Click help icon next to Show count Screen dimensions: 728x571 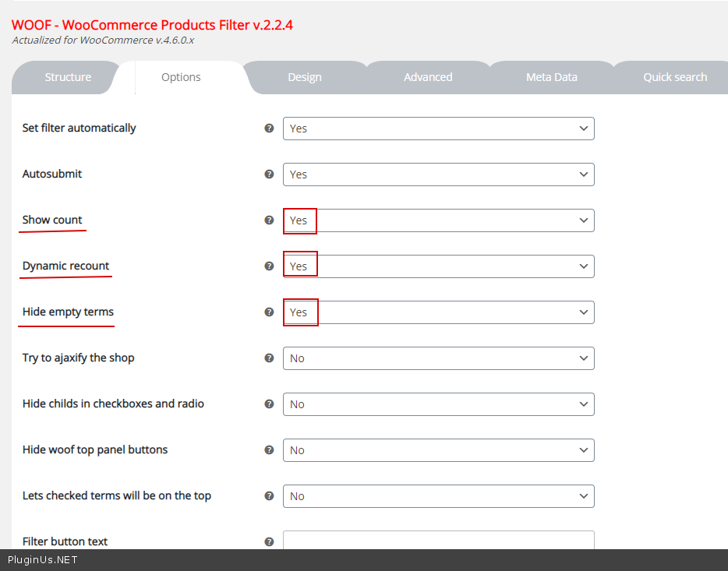click(x=269, y=220)
